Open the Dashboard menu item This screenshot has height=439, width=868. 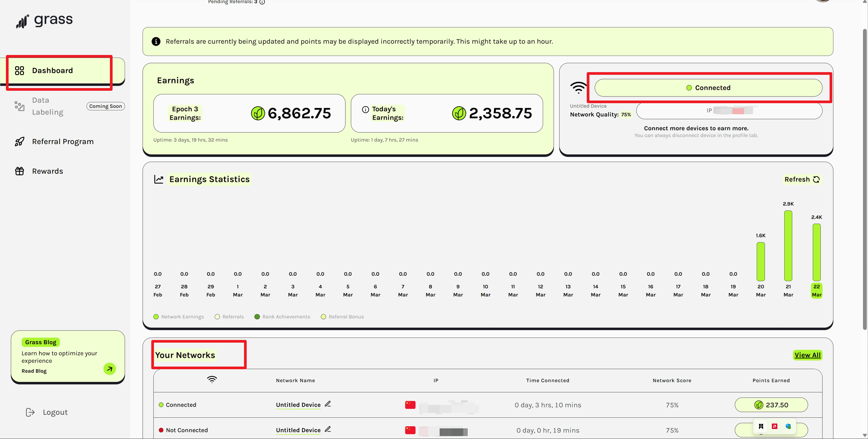point(62,71)
